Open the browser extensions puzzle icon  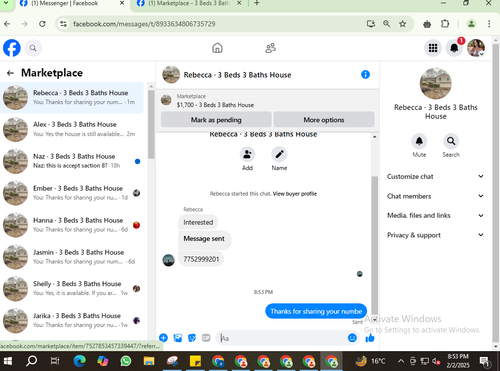tap(445, 24)
